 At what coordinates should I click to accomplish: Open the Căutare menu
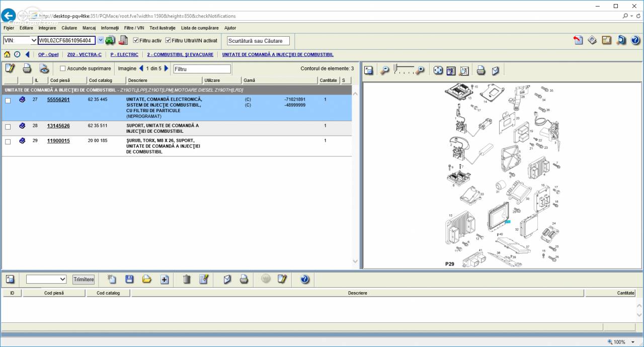point(69,28)
